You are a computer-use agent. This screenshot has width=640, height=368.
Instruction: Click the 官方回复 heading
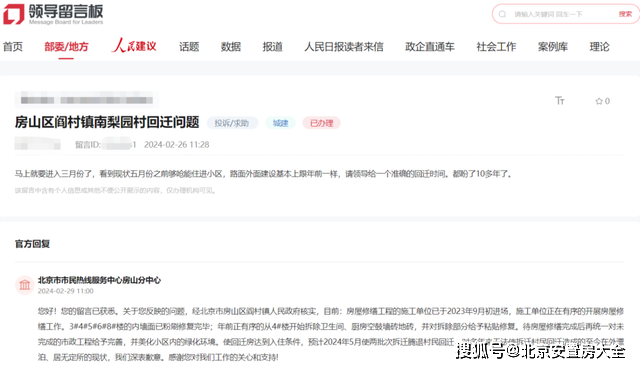32,244
